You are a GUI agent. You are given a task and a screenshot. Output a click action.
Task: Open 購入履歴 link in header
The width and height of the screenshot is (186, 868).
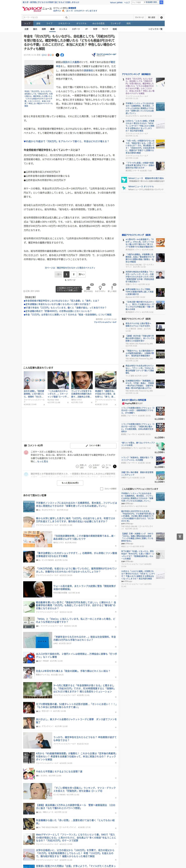point(152,18)
